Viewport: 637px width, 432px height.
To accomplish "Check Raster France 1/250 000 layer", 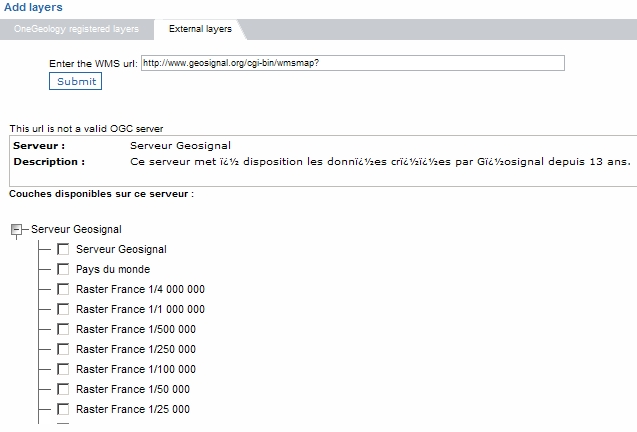I will (x=63, y=349).
